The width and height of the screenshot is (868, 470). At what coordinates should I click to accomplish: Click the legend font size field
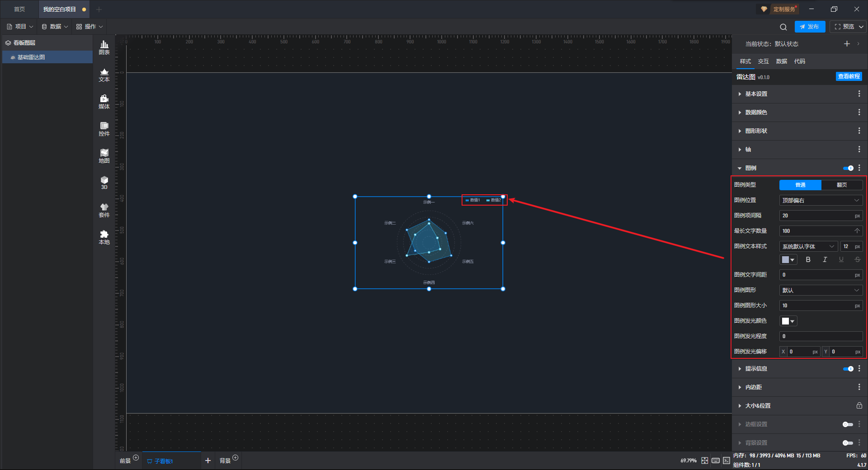[851, 246]
